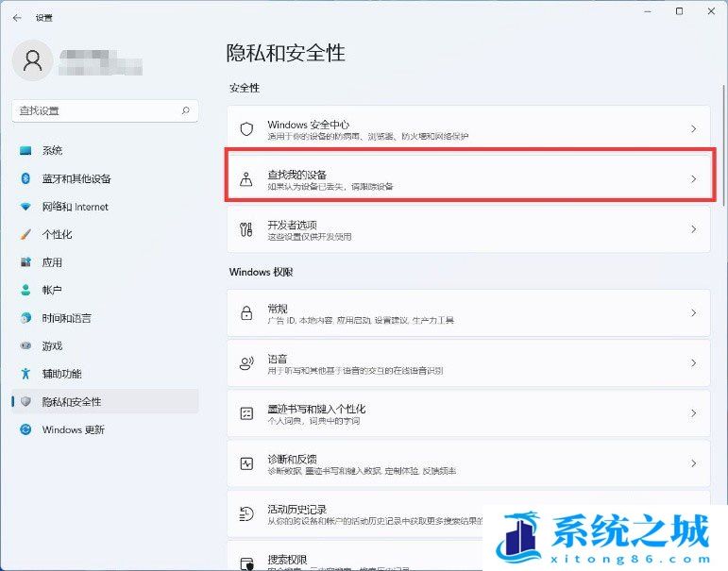
Task: Click the network Wi-Fi icon
Action: 25,207
